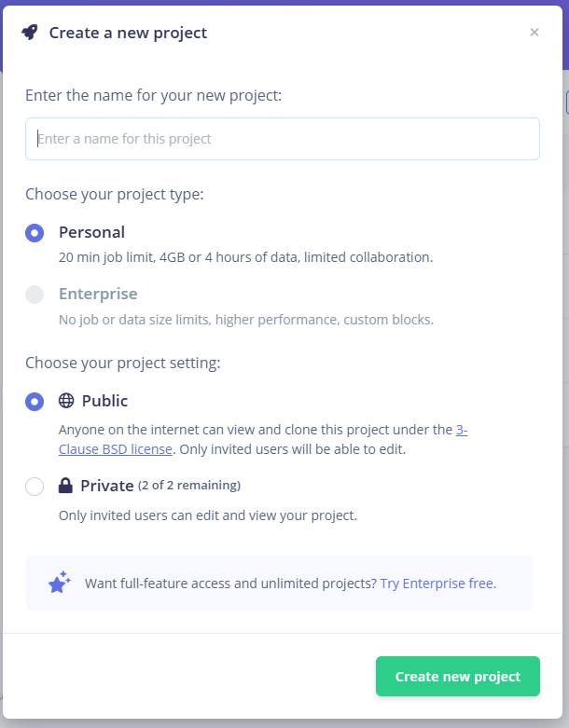Choose the Private project setting radio button
Image resolution: width=569 pixels, height=728 pixels.
click(35, 487)
